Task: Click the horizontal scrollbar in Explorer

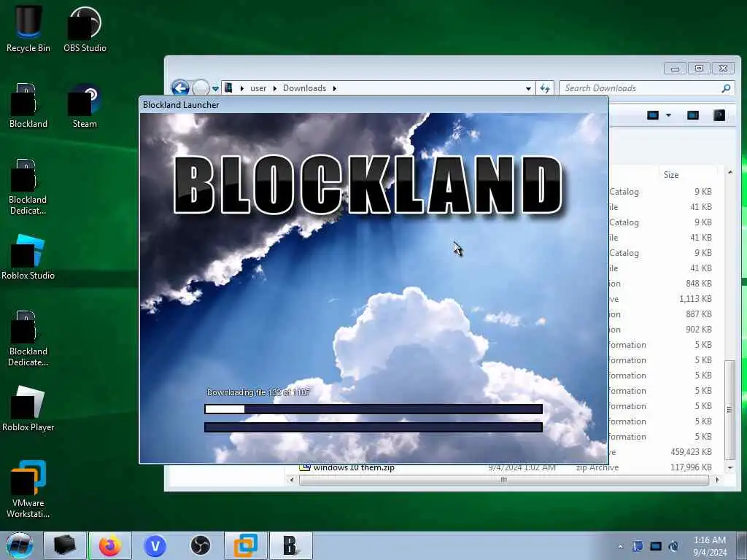Action: (503, 480)
